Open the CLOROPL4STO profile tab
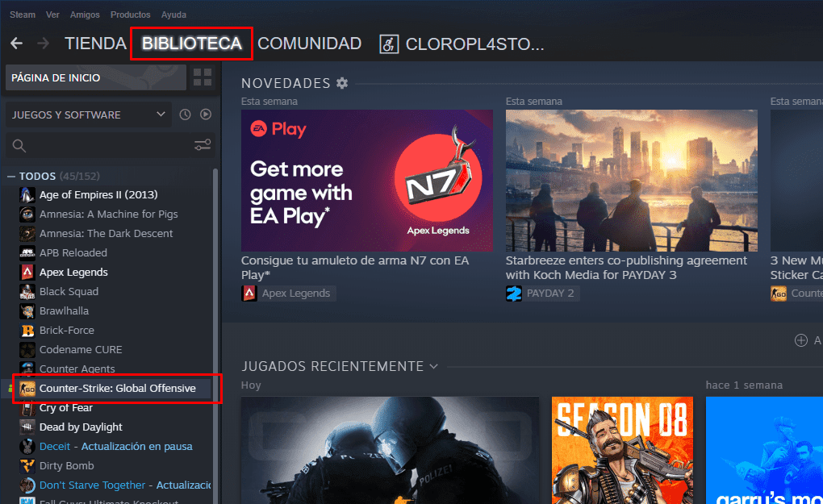Viewport: 823px width, 504px height. click(x=474, y=44)
